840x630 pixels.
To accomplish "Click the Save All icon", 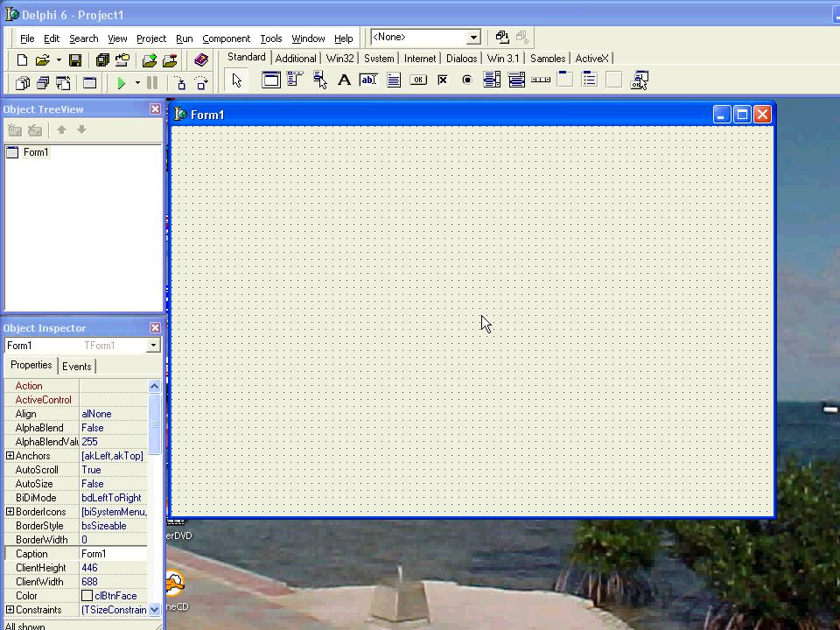I will [102, 60].
